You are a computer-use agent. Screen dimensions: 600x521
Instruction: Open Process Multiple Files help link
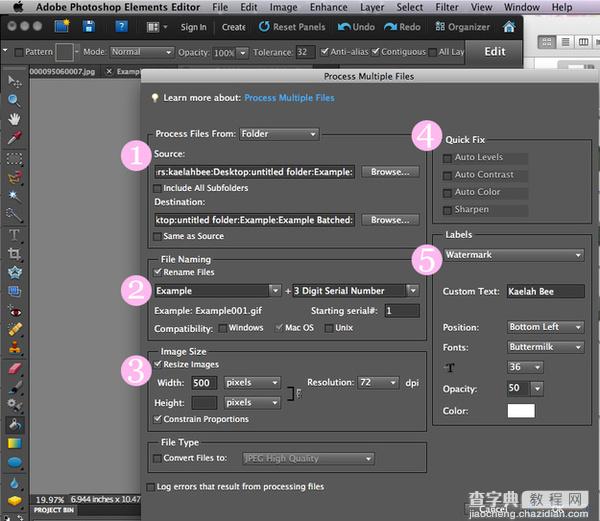tap(289, 98)
